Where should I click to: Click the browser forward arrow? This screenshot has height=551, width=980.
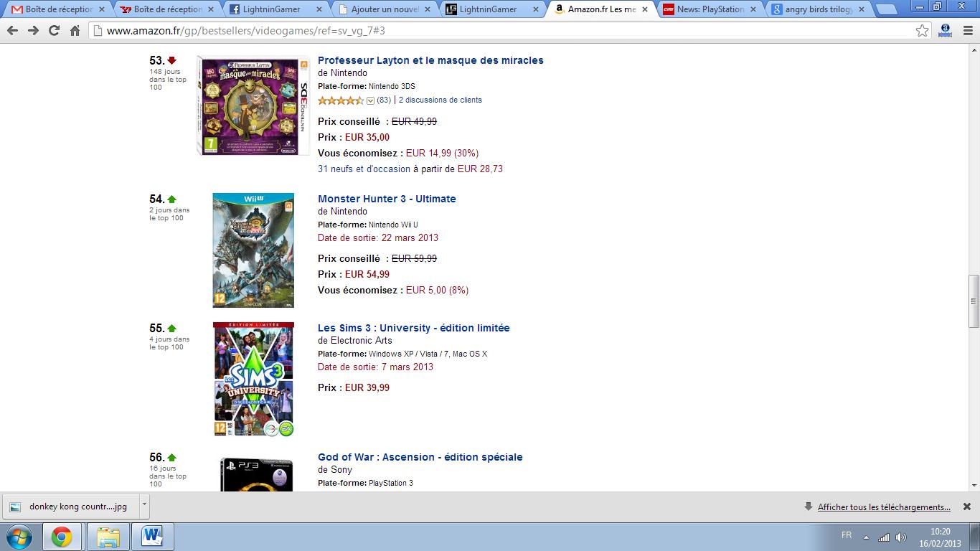(33, 31)
